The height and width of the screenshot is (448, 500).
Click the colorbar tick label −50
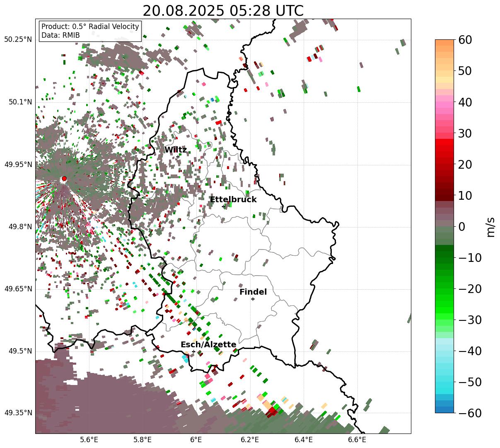tap(469, 382)
